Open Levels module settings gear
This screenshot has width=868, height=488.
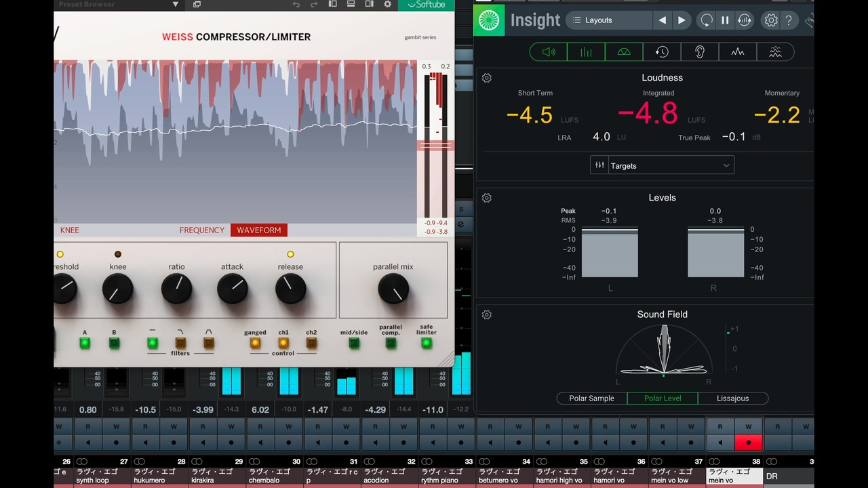[486, 198]
